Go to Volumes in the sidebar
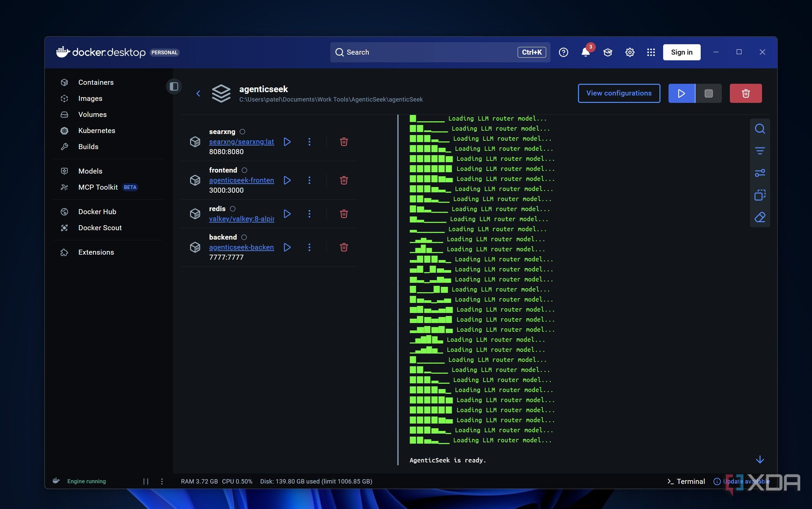The height and width of the screenshot is (509, 812). click(x=92, y=115)
